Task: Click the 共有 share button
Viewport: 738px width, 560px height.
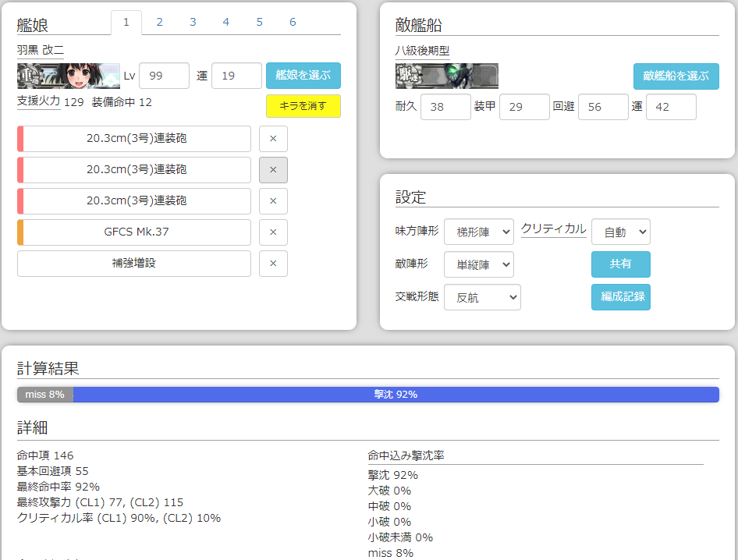Action: click(x=620, y=264)
